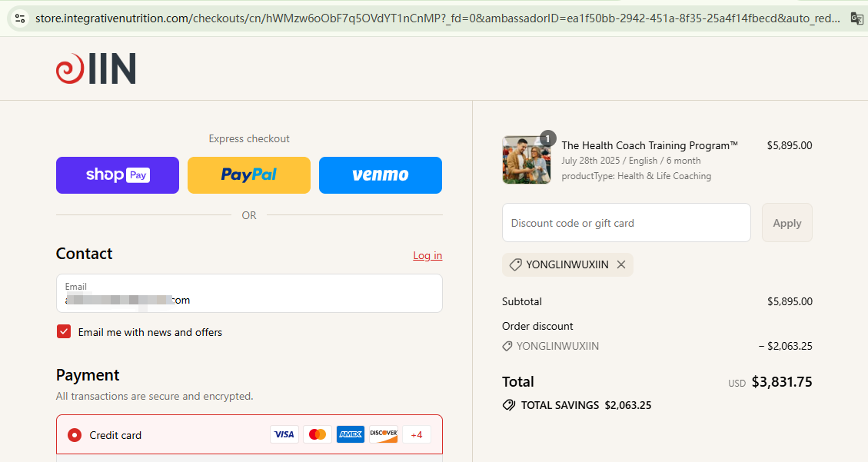This screenshot has height=462, width=868.
Task: Click the translate page icon
Action: point(856,18)
